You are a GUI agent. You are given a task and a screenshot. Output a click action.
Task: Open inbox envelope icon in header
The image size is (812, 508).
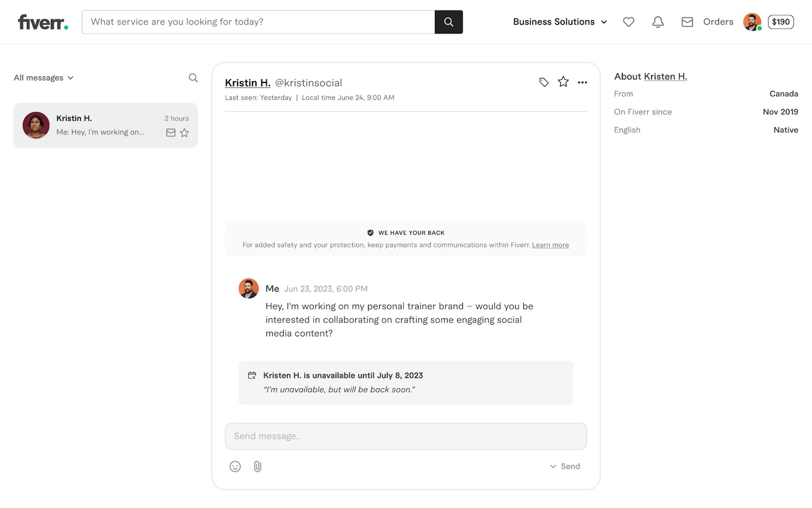click(687, 22)
